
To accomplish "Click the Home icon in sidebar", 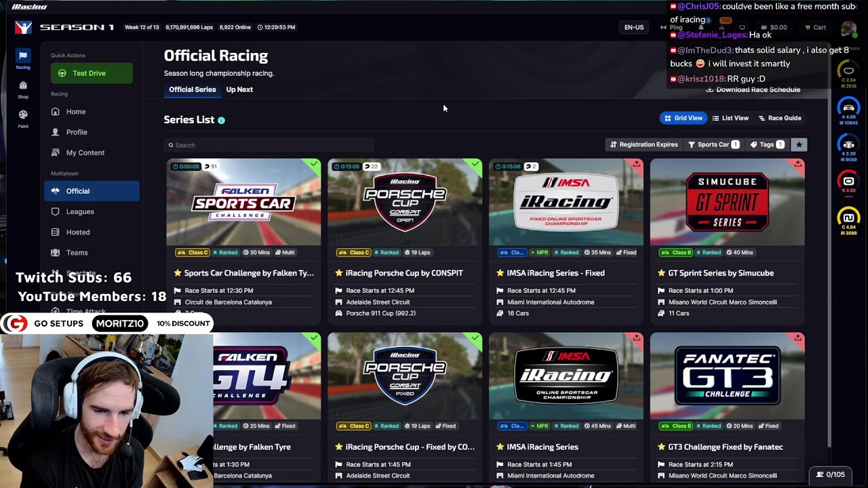I will (56, 112).
